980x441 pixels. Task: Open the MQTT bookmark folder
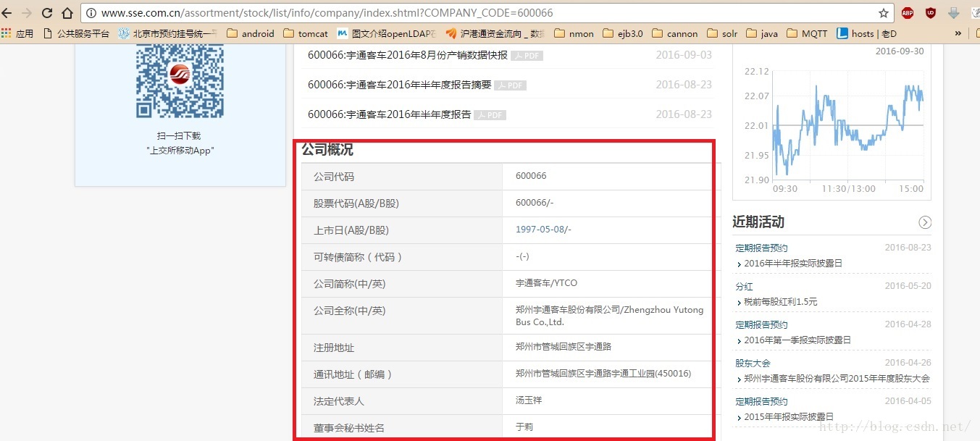tap(806, 33)
